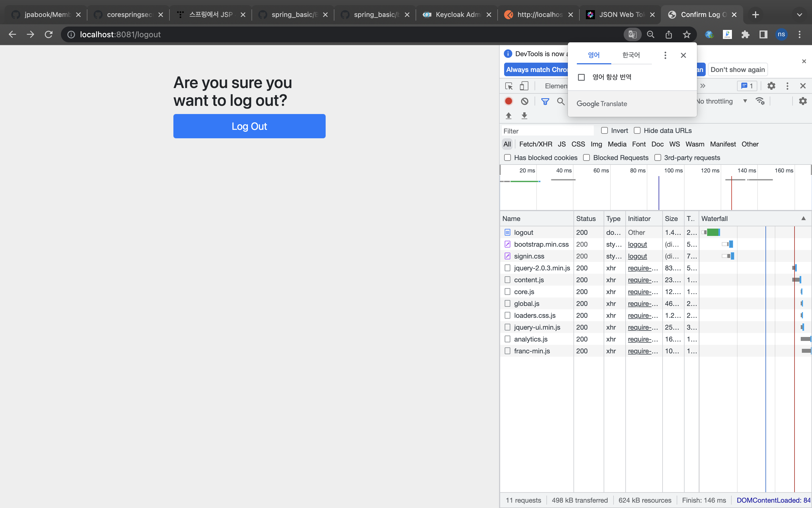Open DevTools settings gear

[771, 86]
